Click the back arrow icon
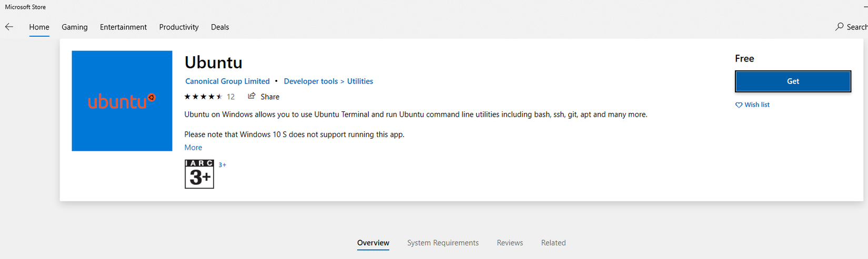The height and width of the screenshot is (259, 868). point(9,27)
